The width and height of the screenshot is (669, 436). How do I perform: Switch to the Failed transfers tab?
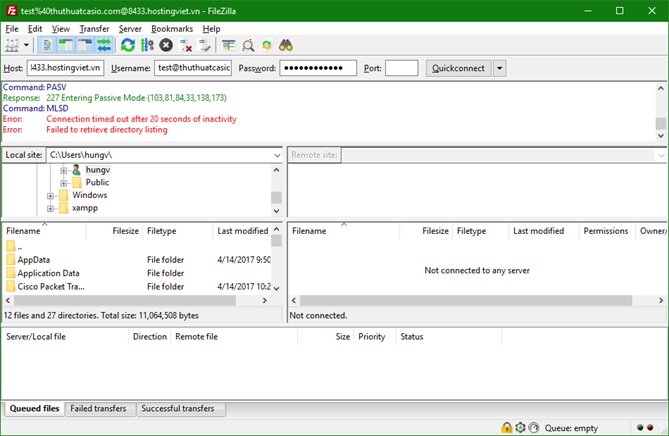(x=98, y=409)
